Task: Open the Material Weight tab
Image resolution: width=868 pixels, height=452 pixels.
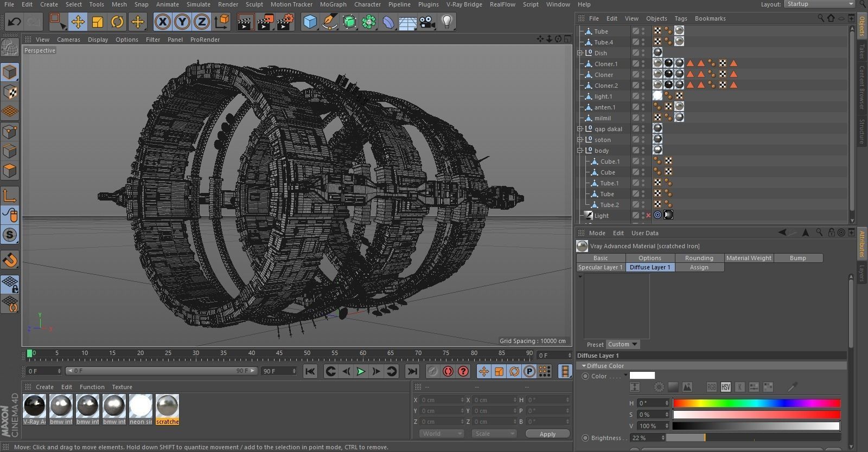Action: pos(749,258)
